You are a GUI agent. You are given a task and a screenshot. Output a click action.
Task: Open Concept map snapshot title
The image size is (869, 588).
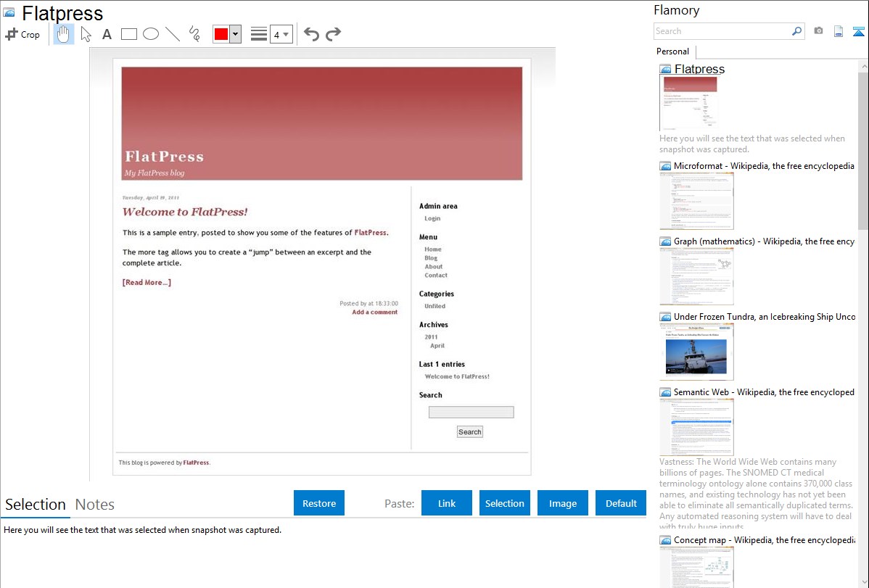pos(765,539)
